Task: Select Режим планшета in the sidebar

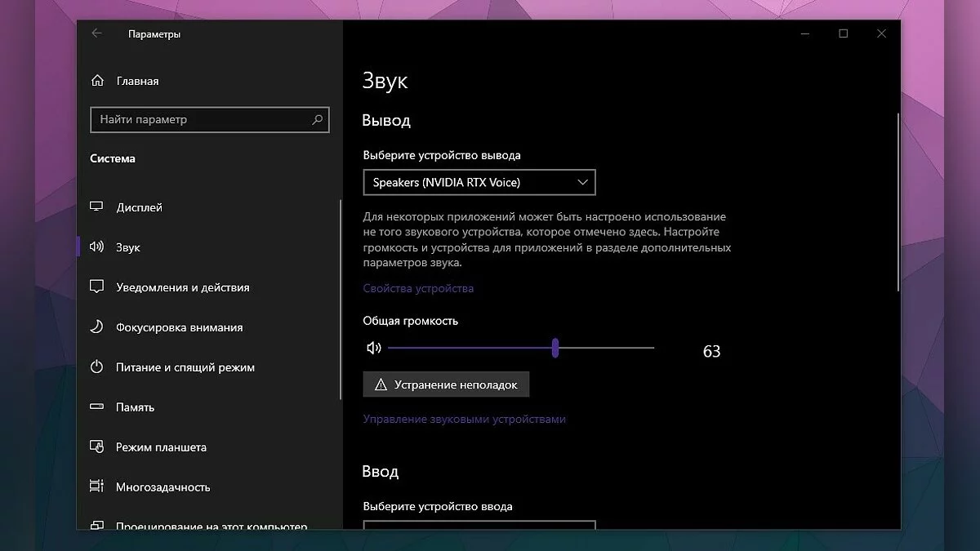Action: coord(161,447)
